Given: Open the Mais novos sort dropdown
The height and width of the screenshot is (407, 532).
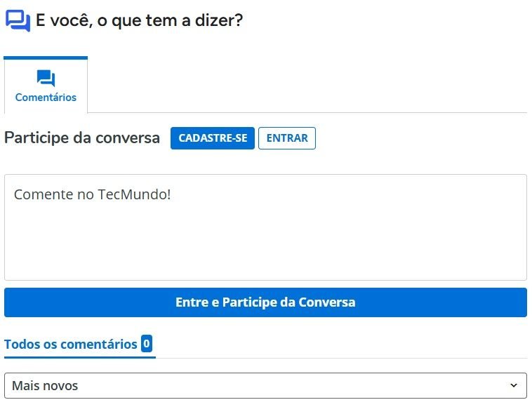Looking at the screenshot, I should point(265,385).
